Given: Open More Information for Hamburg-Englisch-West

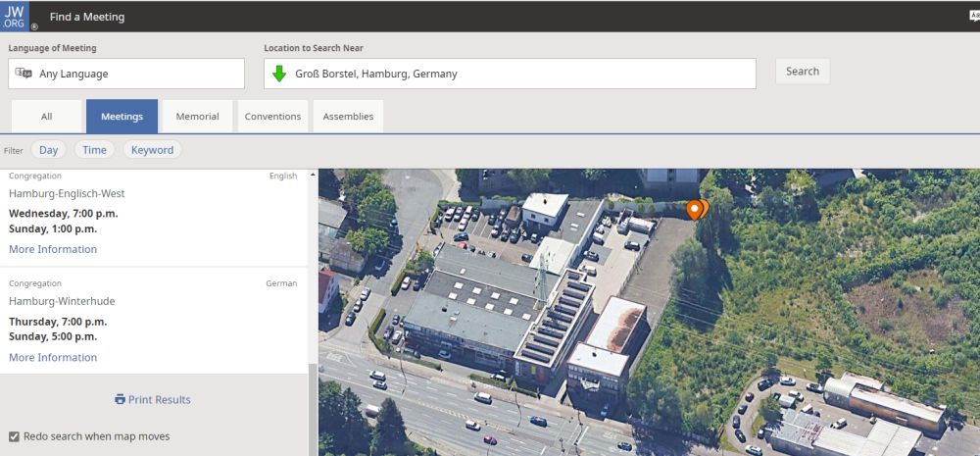Looking at the screenshot, I should click(53, 249).
